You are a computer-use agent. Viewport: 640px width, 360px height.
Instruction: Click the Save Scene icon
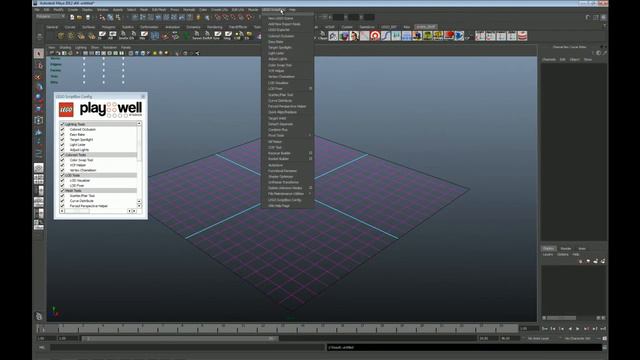tap(87, 18)
